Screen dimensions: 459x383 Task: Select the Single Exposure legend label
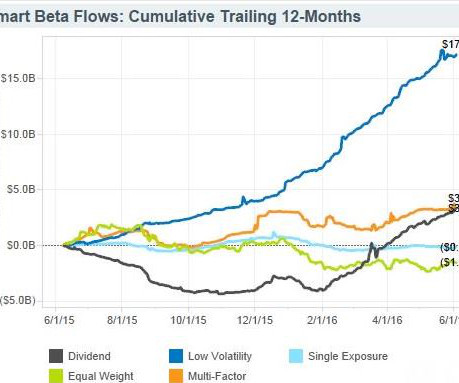click(x=348, y=356)
